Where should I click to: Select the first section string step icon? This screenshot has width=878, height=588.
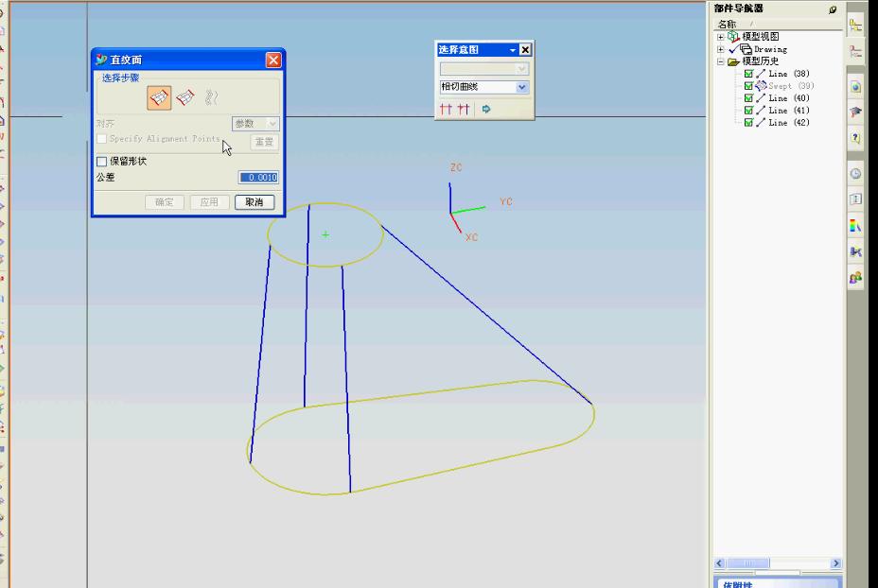(160, 98)
